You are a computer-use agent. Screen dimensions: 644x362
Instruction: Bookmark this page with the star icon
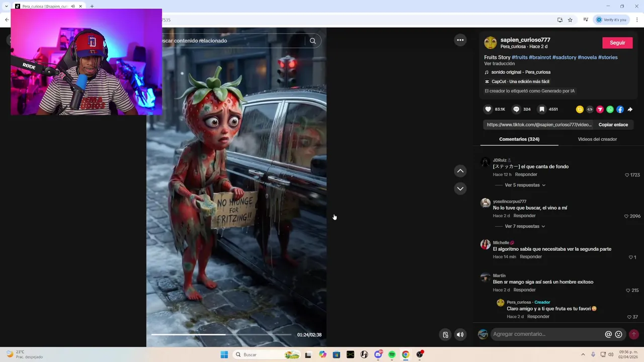point(570,20)
